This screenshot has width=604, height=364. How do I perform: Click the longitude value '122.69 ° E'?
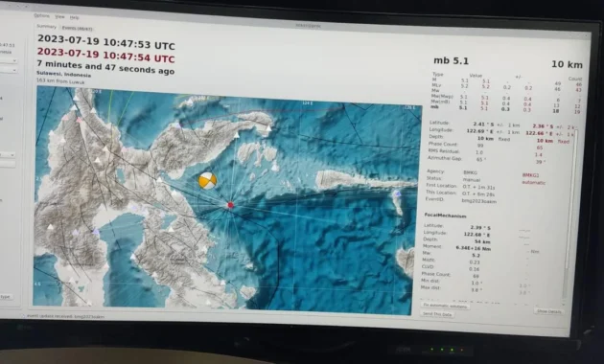click(480, 131)
